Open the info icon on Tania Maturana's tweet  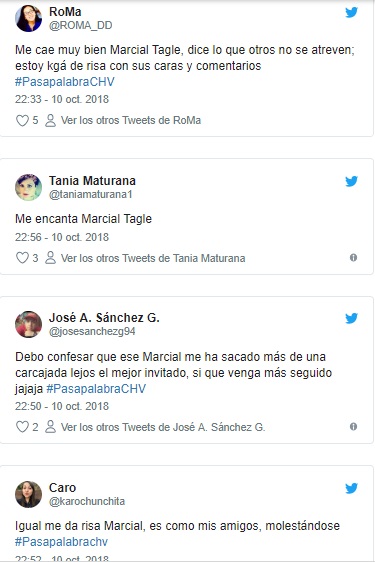[x=353, y=258]
